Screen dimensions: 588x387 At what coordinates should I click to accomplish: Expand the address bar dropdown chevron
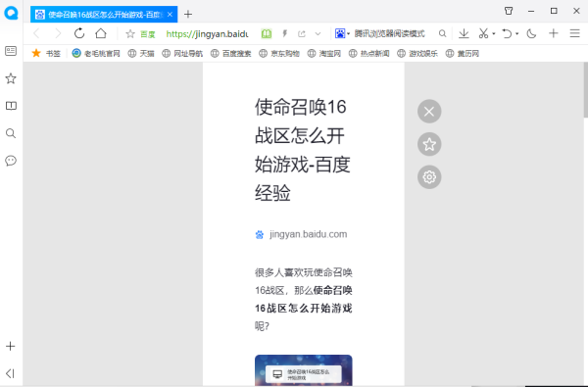pos(318,34)
